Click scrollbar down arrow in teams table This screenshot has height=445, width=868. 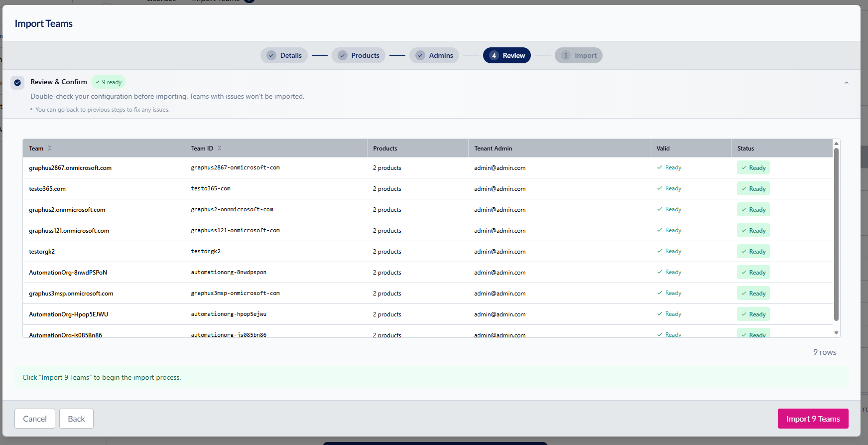tap(836, 333)
